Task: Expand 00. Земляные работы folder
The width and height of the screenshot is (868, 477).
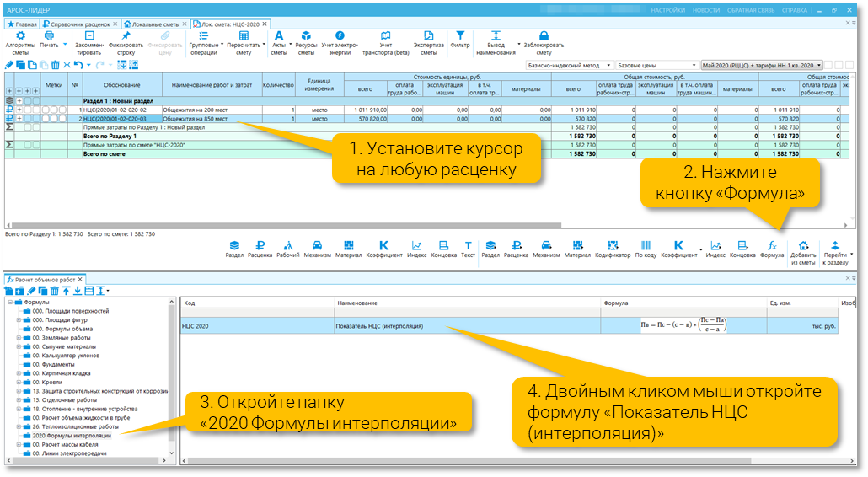Action: (x=19, y=338)
